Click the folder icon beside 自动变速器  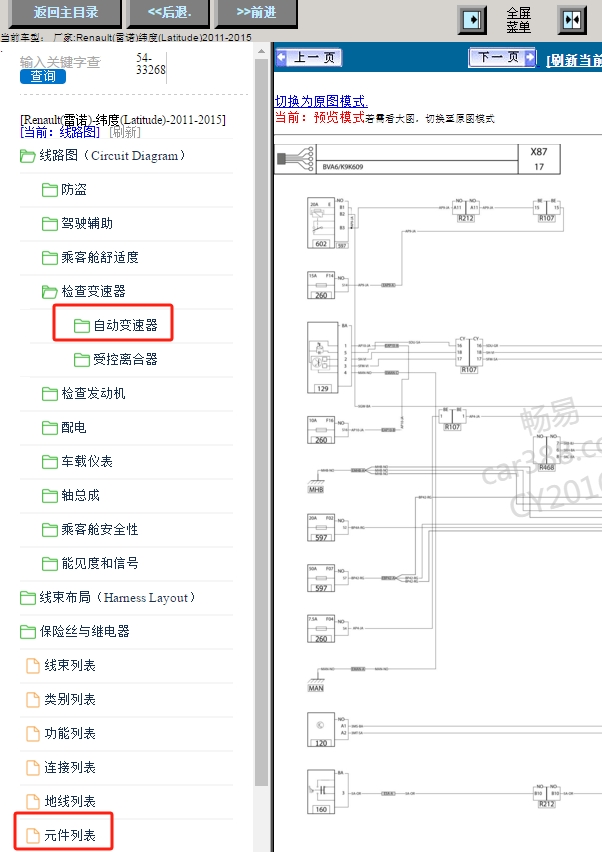[81, 325]
